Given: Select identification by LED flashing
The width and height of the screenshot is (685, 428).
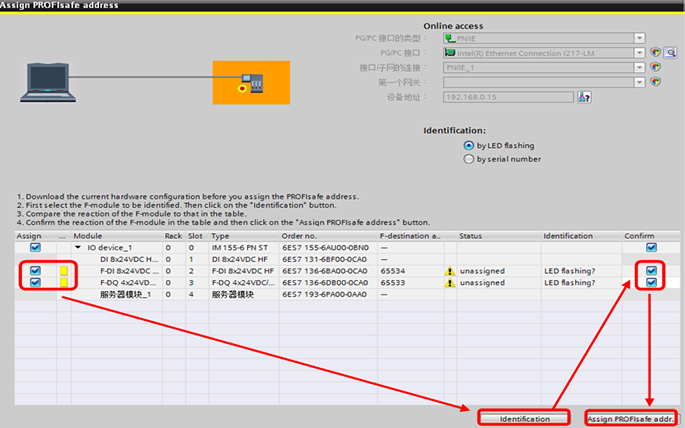Looking at the screenshot, I should click(x=468, y=145).
